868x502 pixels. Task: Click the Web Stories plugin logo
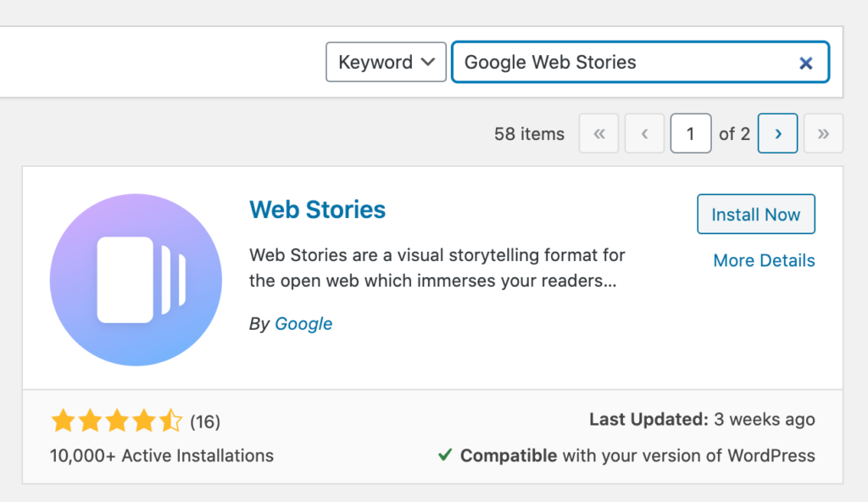pyautogui.click(x=136, y=280)
